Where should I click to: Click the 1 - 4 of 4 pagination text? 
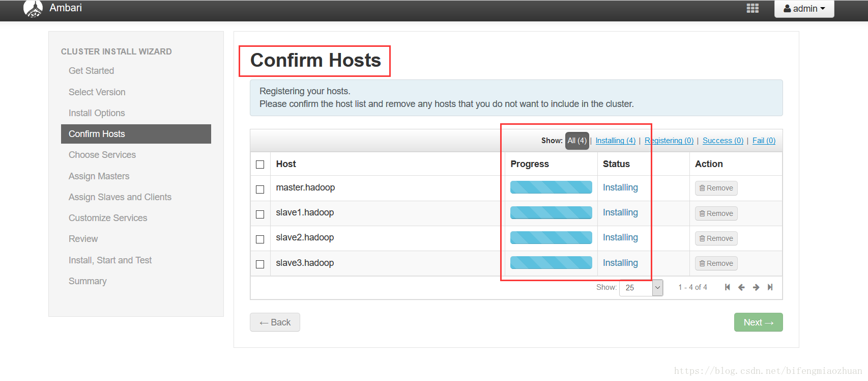[x=692, y=287]
